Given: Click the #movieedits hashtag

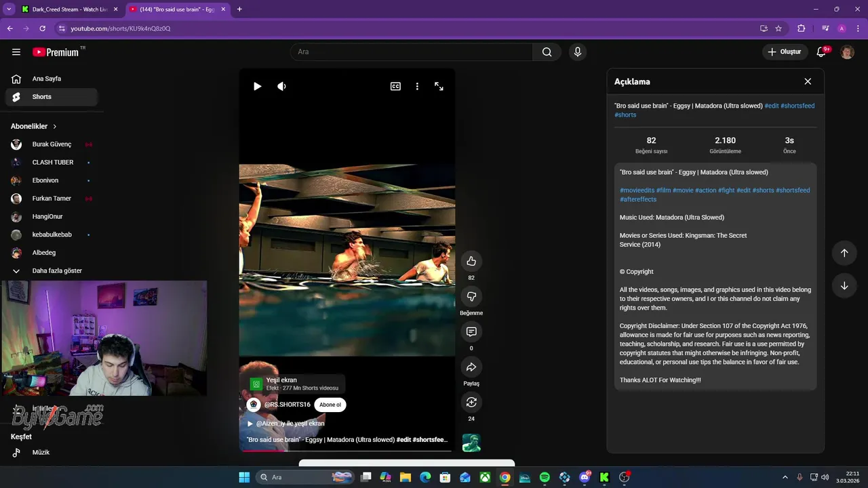Looking at the screenshot, I should [x=637, y=190].
